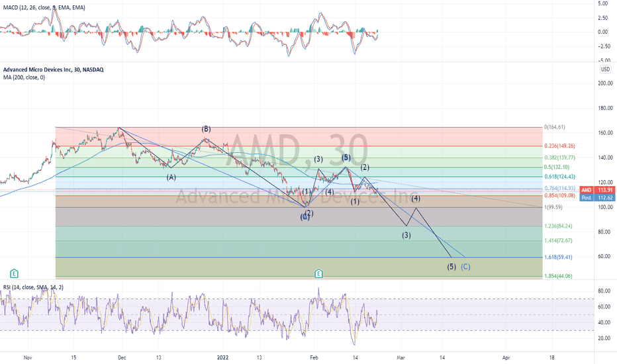The width and height of the screenshot is (617, 364).
Task: Open the MA (200, close, 0) legend
Action: pyautogui.click(x=24, y=77)
